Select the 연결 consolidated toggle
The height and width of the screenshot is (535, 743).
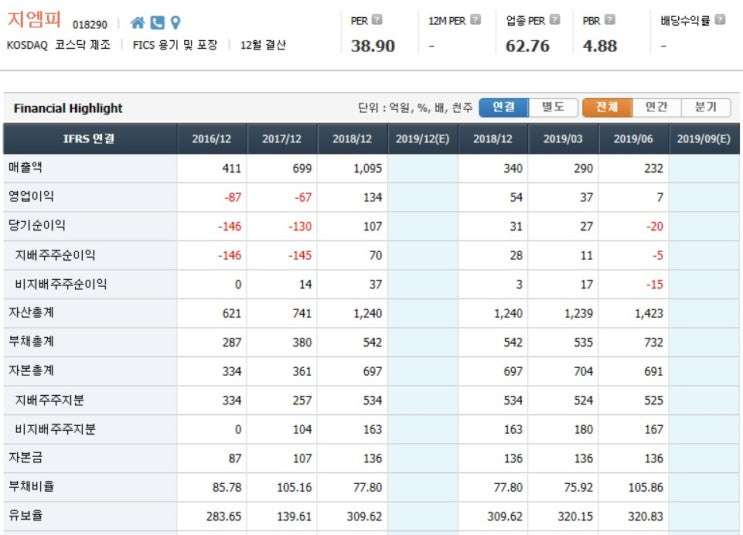coord(504,107)
